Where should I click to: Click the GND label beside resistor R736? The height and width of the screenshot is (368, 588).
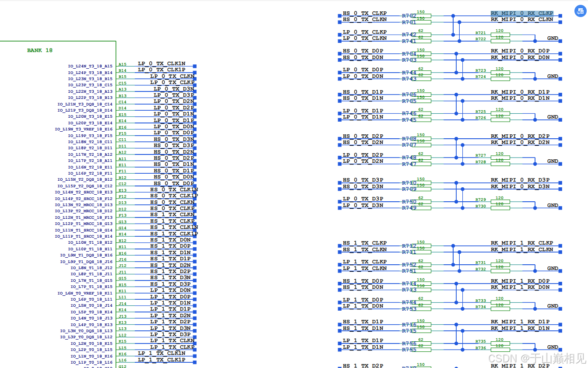point(553,347)
